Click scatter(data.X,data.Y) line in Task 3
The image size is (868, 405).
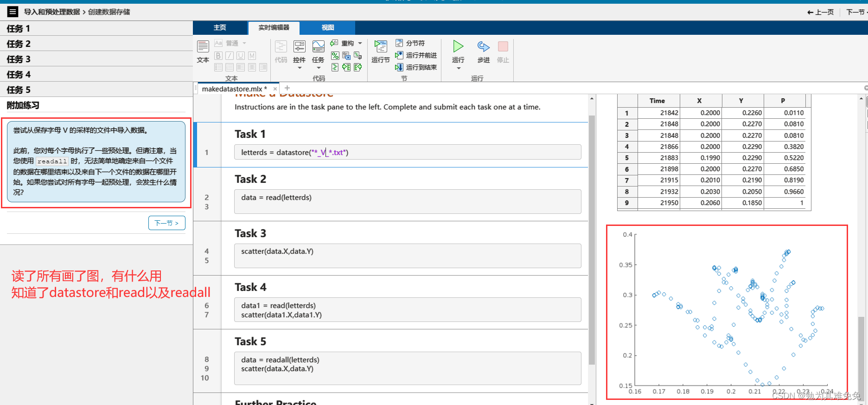[x=277, y=251]
